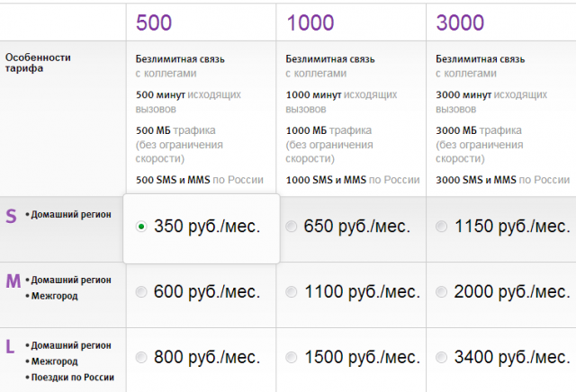
Task: Click the 1000 column header
Action: (309, 22)
